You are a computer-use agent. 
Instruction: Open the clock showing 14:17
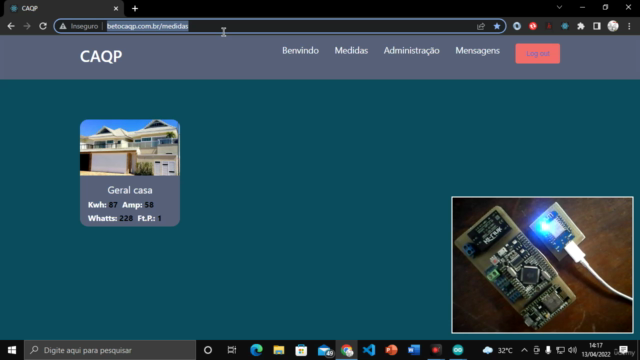(x=596, y=350)
